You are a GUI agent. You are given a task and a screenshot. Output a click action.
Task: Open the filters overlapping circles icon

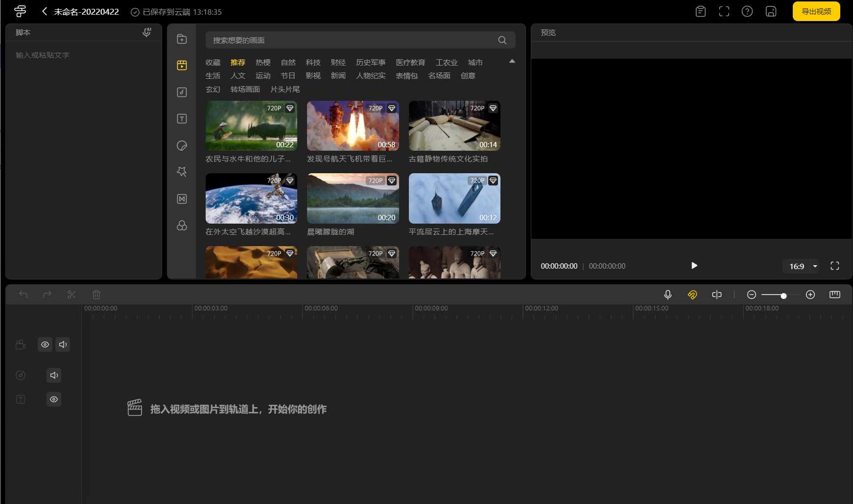pyautogui.click(x=182, y=225)
